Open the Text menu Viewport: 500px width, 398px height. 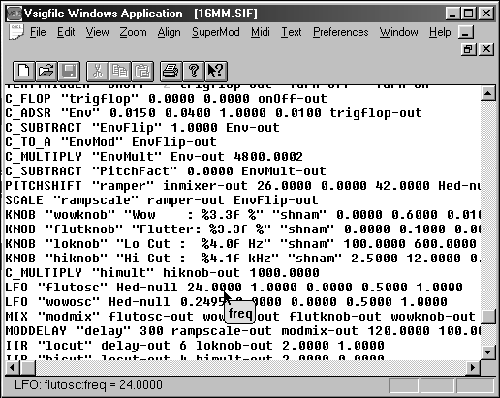(x=291, y=32)
